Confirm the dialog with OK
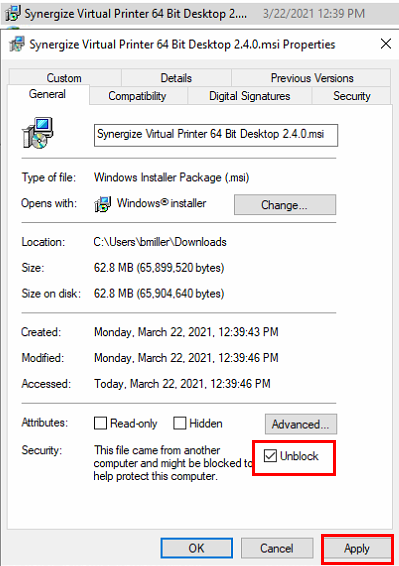 (197, 548)
